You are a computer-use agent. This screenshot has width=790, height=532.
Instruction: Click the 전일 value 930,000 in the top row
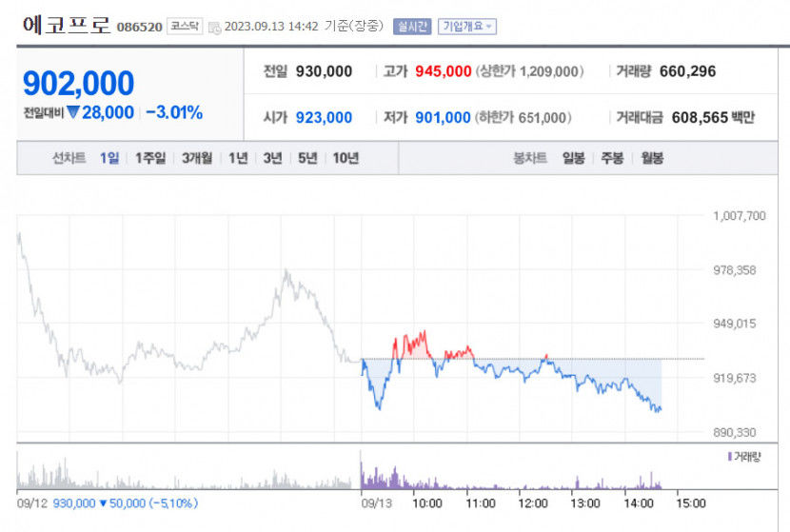coord(324,71)
